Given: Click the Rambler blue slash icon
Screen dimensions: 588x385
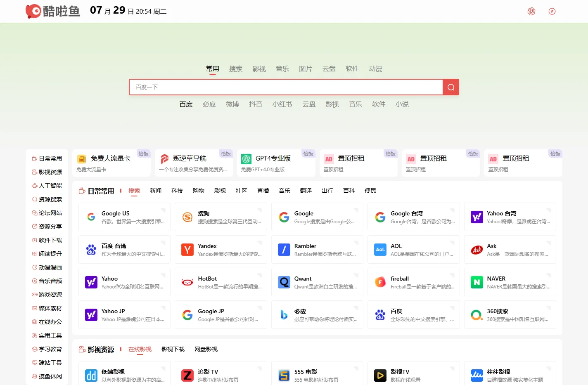Looking at the screenshot, I should coord(284,250).
